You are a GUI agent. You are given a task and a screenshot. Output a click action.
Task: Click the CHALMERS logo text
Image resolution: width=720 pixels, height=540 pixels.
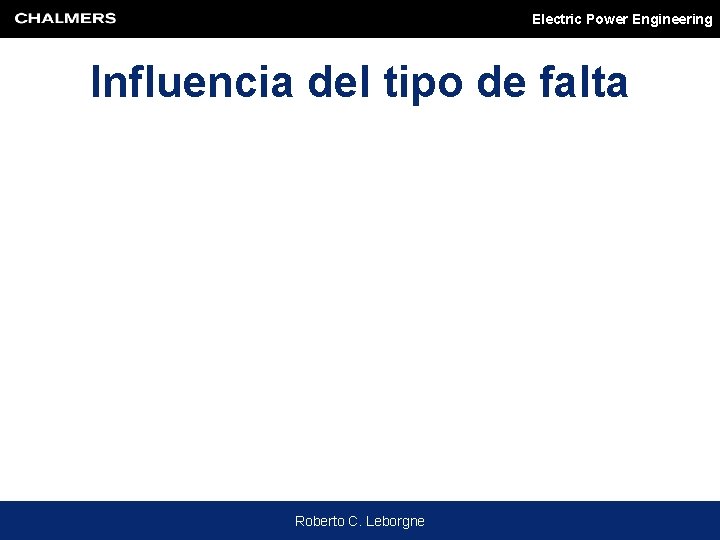click(65, 18)
